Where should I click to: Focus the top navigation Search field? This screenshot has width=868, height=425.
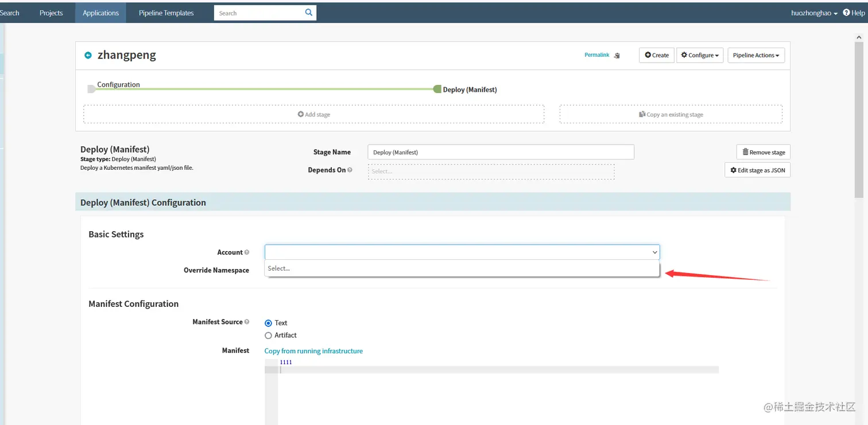coord(258,13)
